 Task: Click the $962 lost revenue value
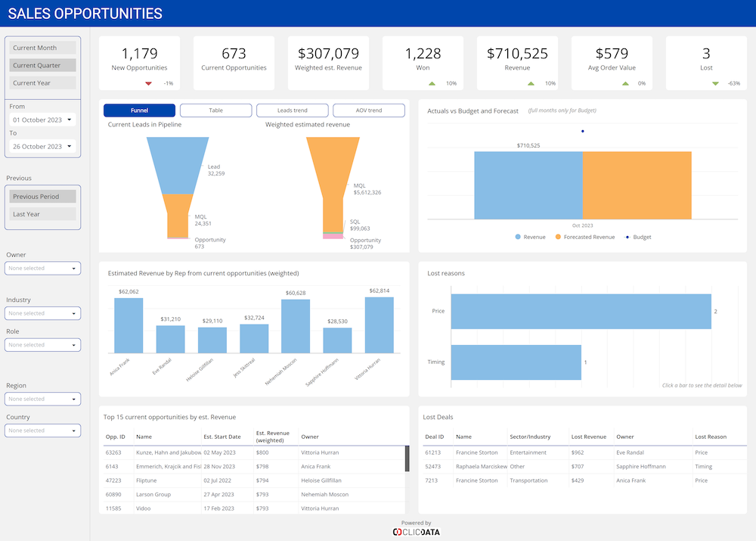pyautogui.click(x=578, y=452)
